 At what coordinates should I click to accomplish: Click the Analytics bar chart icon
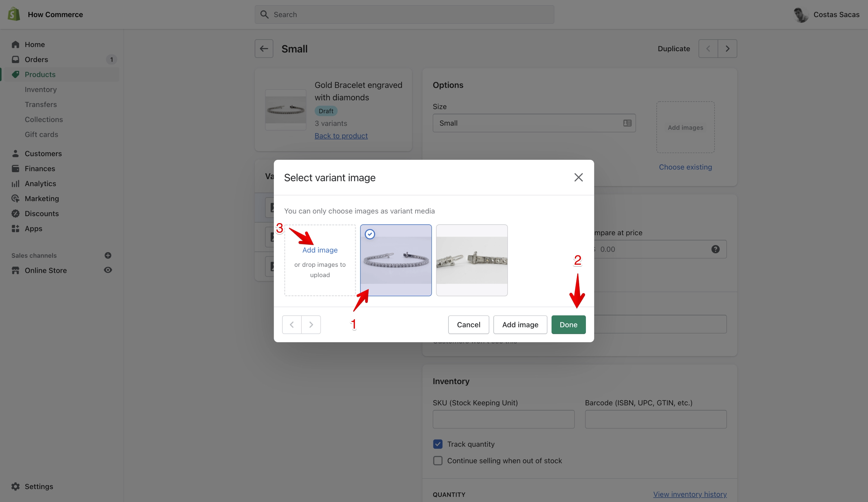[15, 183]
